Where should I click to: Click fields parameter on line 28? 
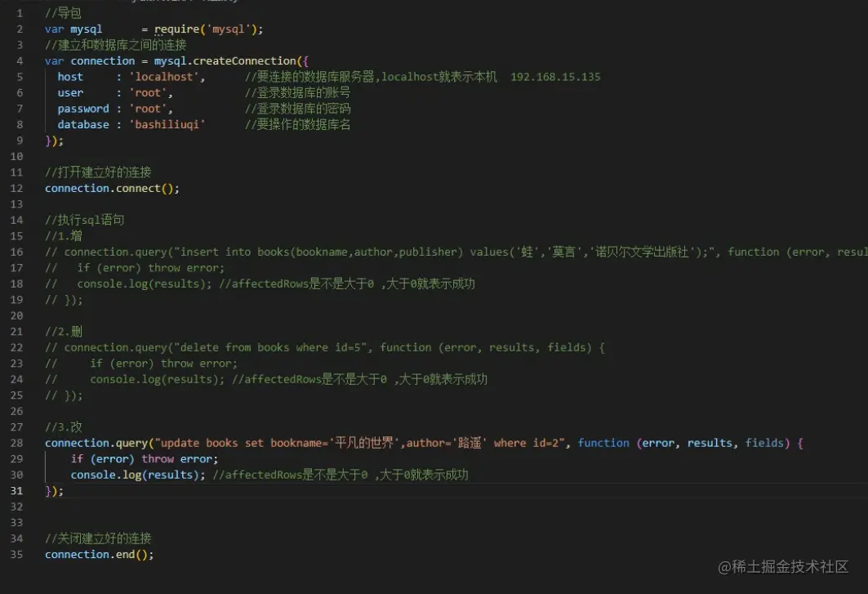[x=764, y=444]
